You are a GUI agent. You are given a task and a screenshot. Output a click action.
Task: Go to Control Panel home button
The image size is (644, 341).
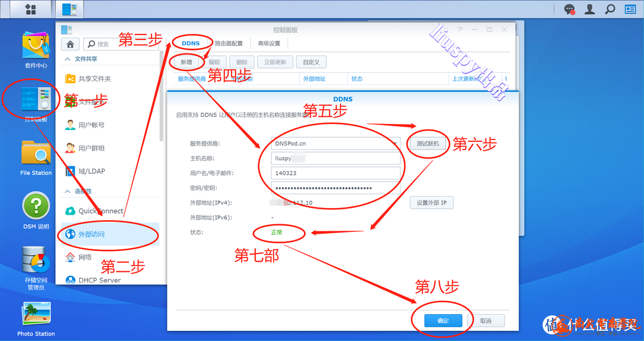[x=70, y=44]
